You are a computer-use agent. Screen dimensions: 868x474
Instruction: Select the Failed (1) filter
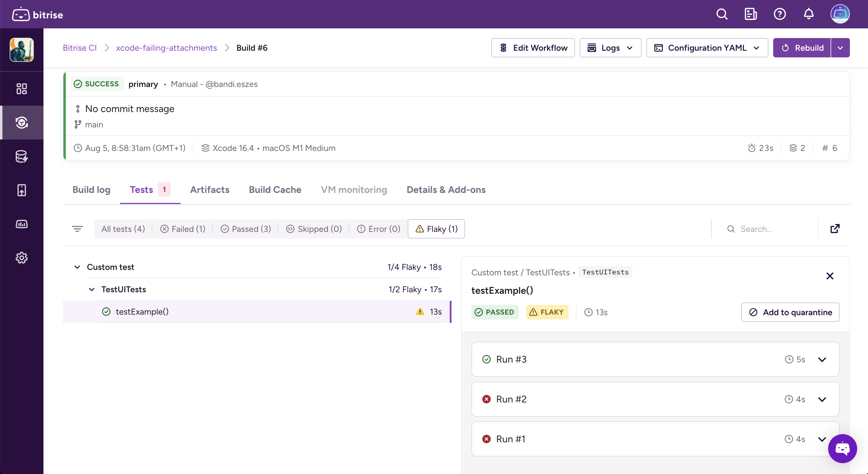click(183, 229)
